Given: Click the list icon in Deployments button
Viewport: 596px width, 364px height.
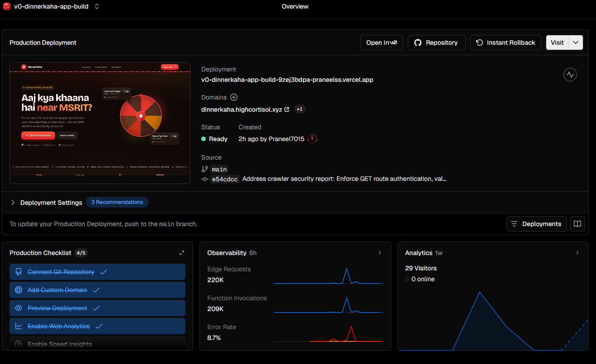Looking at the screenshot, I should pos(514,224).
